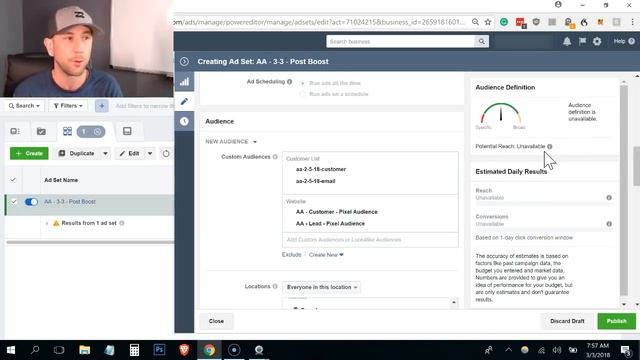This screenshot has height=360, width=640.
Task: Click Discard Draft
Action: click(x=567, y=321)
